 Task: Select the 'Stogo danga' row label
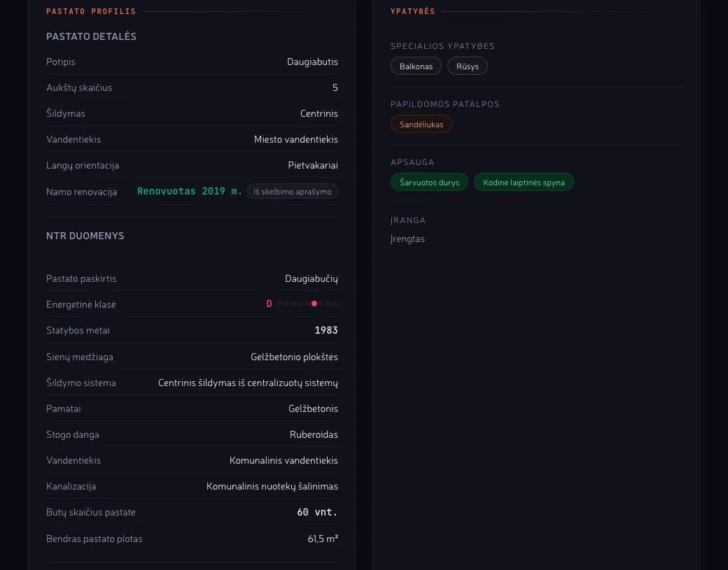point(72,435)
